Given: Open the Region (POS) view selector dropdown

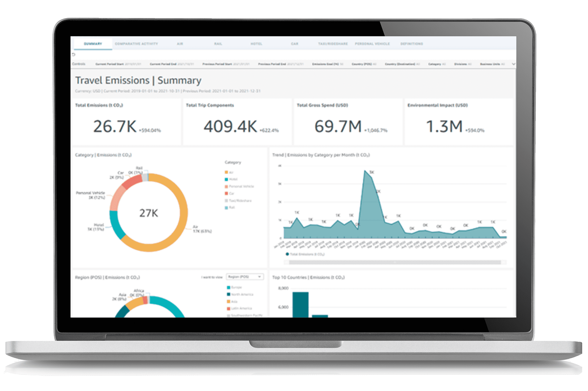Looking at the screenshot, I should point(245,277).
